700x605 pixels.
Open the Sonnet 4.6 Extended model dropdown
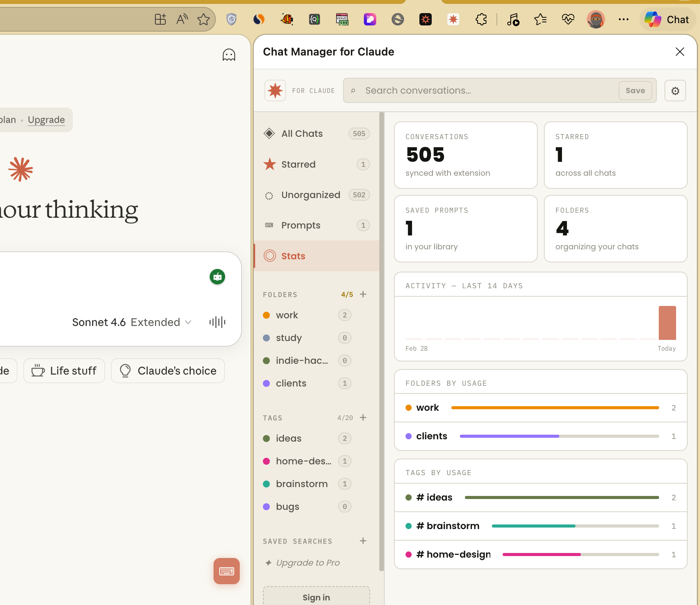tap(131, 322)
